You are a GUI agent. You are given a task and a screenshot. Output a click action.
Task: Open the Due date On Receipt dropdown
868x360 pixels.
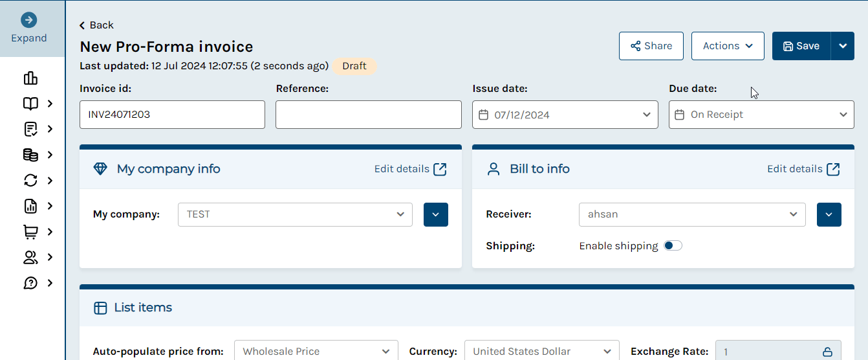coord(761,115)
